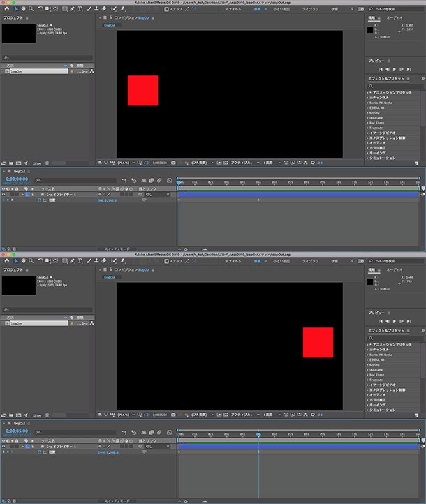Toggle the 位置 stopwatch in the top timeline
The image size is (426, 504).
(39, 200)
